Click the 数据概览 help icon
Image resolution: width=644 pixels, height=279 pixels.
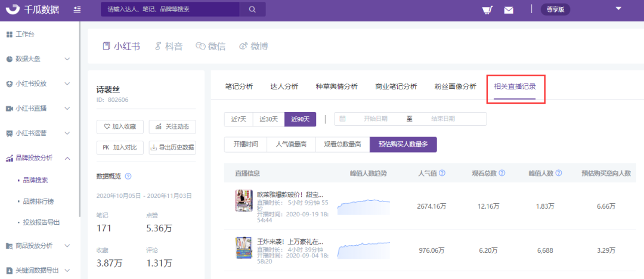(x=128, y=176)
